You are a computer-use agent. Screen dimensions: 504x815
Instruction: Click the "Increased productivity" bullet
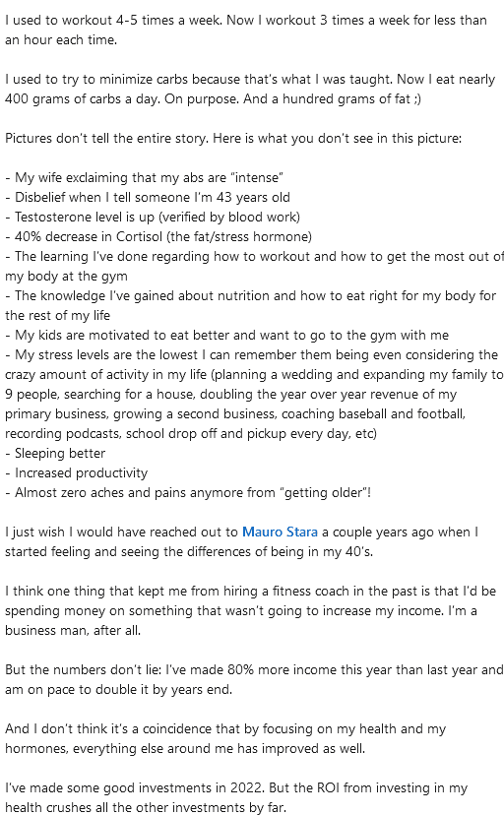pyautogui.click(x=77, y=473)
